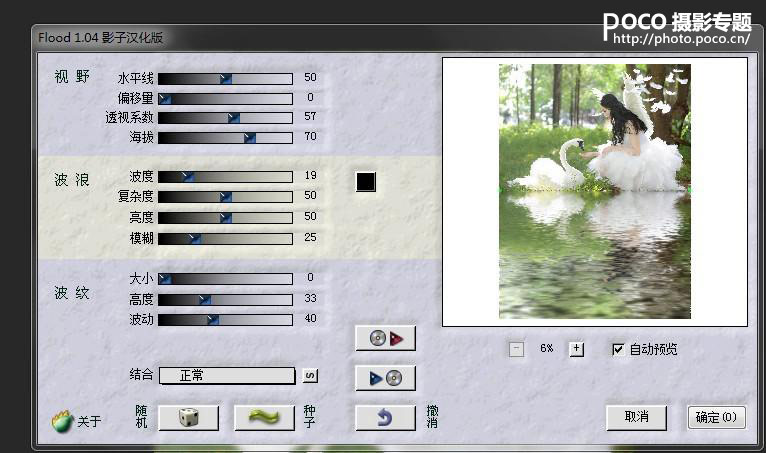The image size is (766, 453).
Task: Click the 水平线 value 50
Action: [x=310, y=77]
